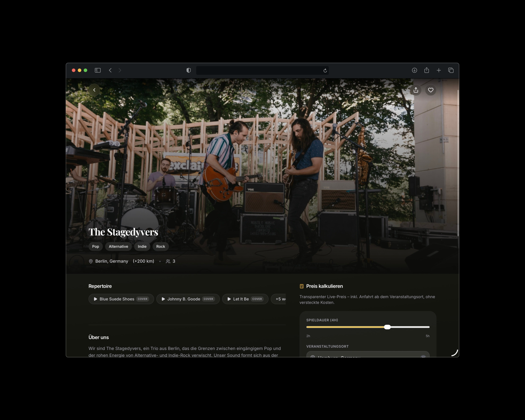Play Blue Suede Shoes
This screenshot has height=420, width=525.
pyautogui.click(x=121, y=299)
